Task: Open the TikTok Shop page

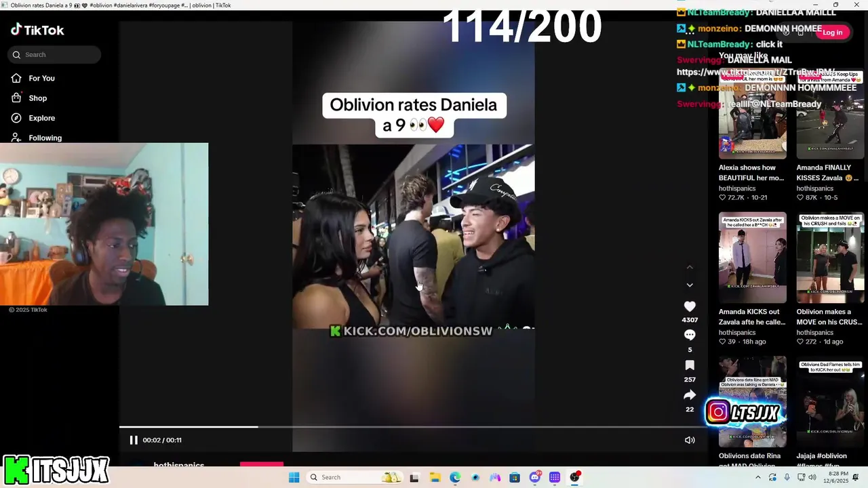Action: (29, 98)
